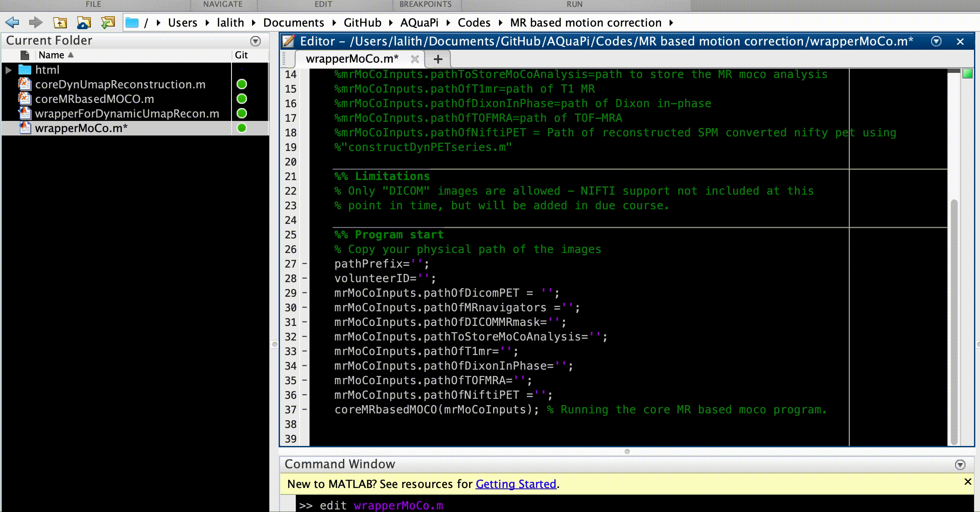Open Current Folder panel actions dropdown
The width and height of the screenshot is (980, 512).
point(256,41)
